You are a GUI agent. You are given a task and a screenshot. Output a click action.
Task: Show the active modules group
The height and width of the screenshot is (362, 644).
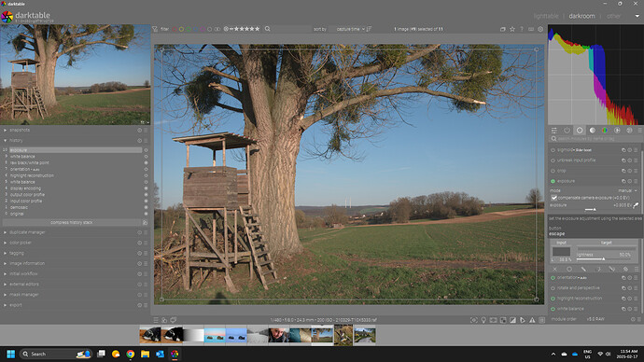(567, 130)
